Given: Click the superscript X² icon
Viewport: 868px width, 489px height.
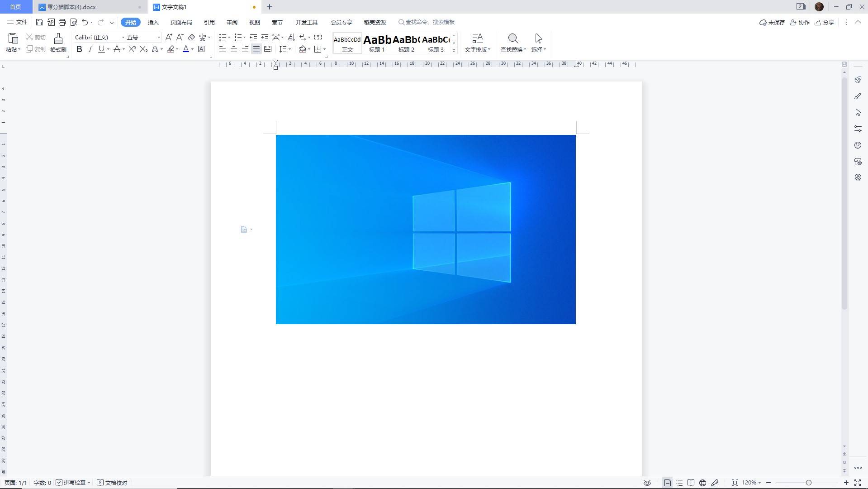Looking at the screenshot, I should 132,49.
